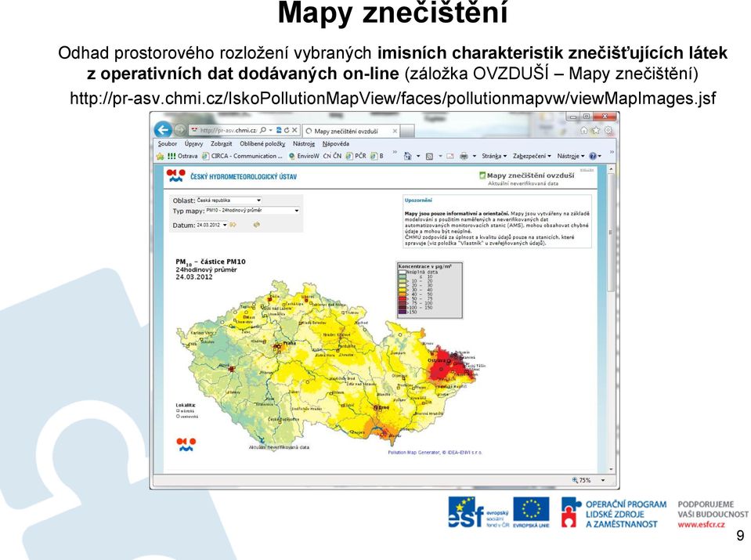This screenshot has height=560, width=751.
Task: Click the Pollution Map Generator IDEA-ENVI link
Action: (435, 452)
